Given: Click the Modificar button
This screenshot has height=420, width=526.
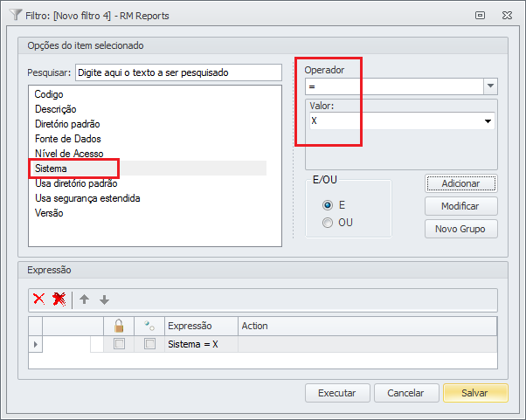Looking at the screenshot, I should (461, 206).
